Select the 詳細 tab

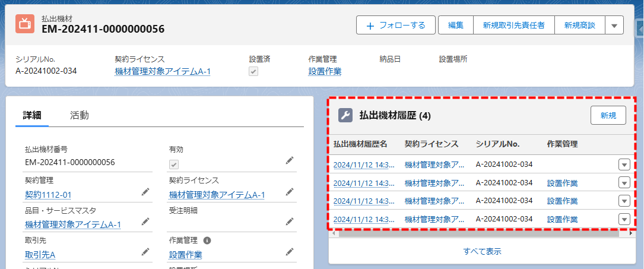pyautogui.click(x=32, y=115)
